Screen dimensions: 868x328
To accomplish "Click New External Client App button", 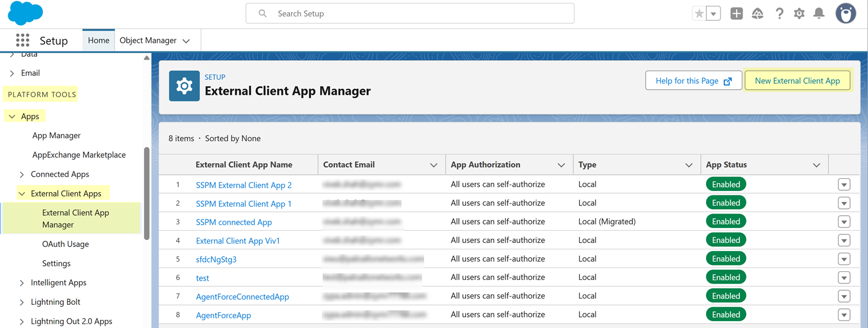I will tap(797, 81).
